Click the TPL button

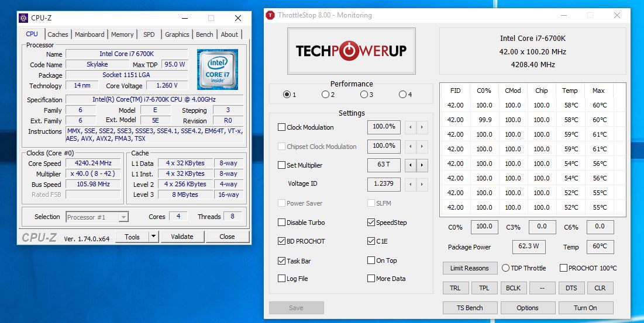pyautogui.click(x=484, y=288)
